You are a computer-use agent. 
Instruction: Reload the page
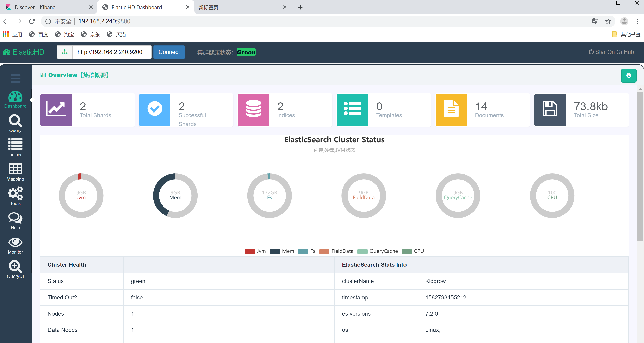point(32,21)
